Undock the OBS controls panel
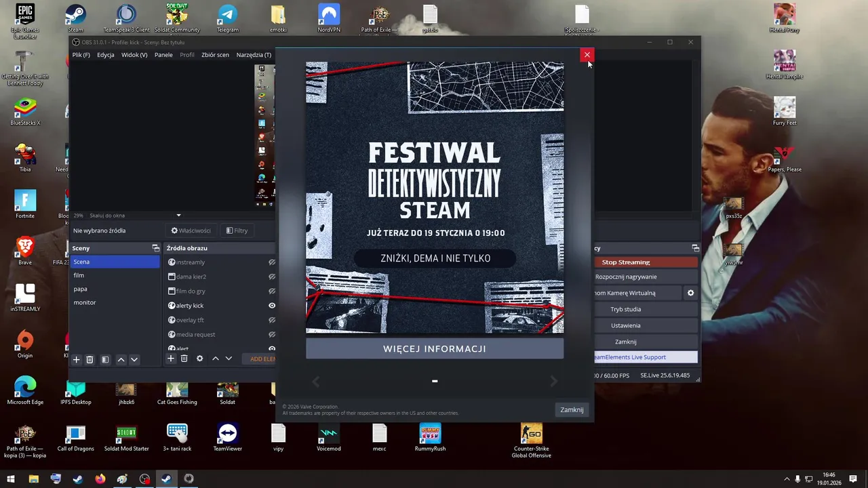Viewport: 868px width, 488px height. [695, 248]
